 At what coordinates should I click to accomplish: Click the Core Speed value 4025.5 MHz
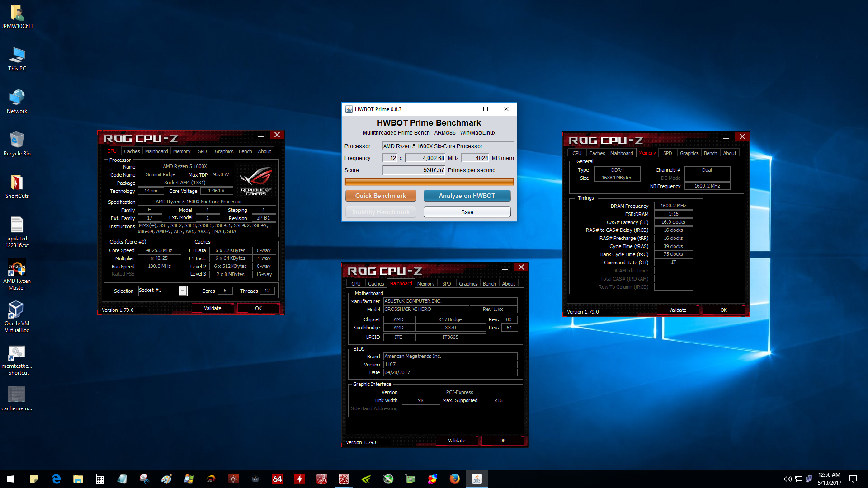159,250
